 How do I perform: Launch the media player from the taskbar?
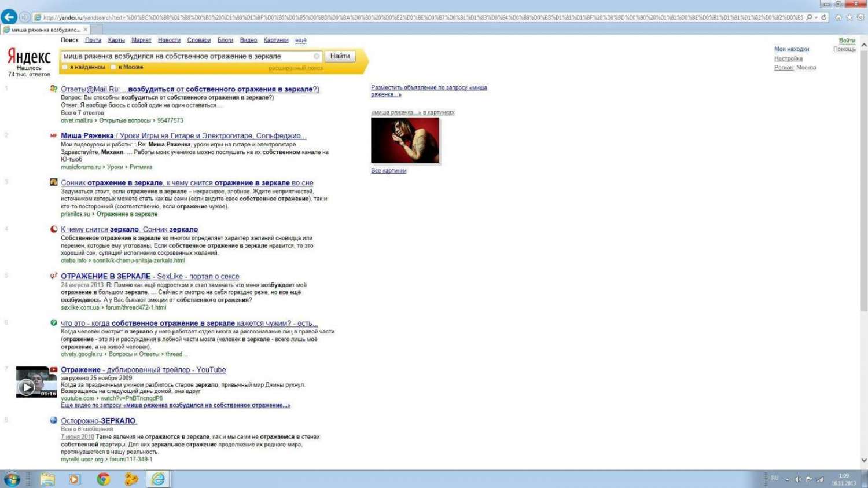[75, 479]
